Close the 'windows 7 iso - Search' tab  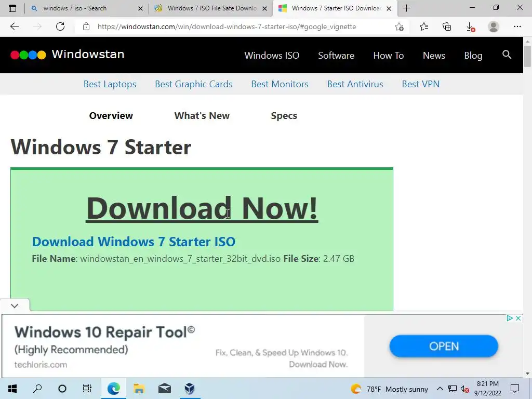tap(140, 8)
